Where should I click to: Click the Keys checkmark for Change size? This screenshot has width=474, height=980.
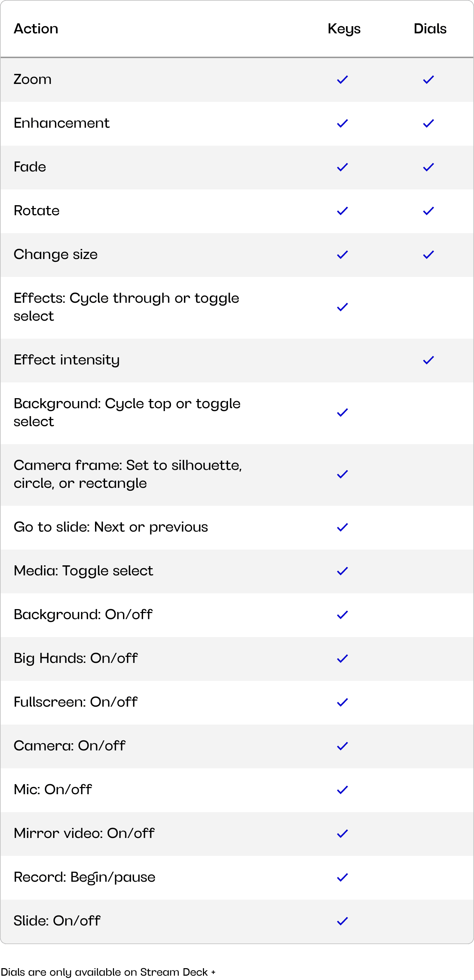(342, 255)
